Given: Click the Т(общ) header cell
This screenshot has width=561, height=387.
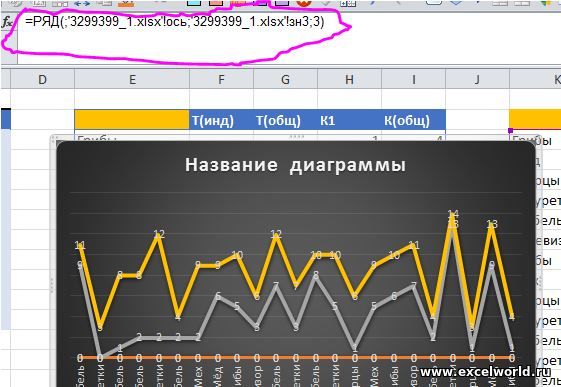Looking at the screenshot, I should click(286, 120).
